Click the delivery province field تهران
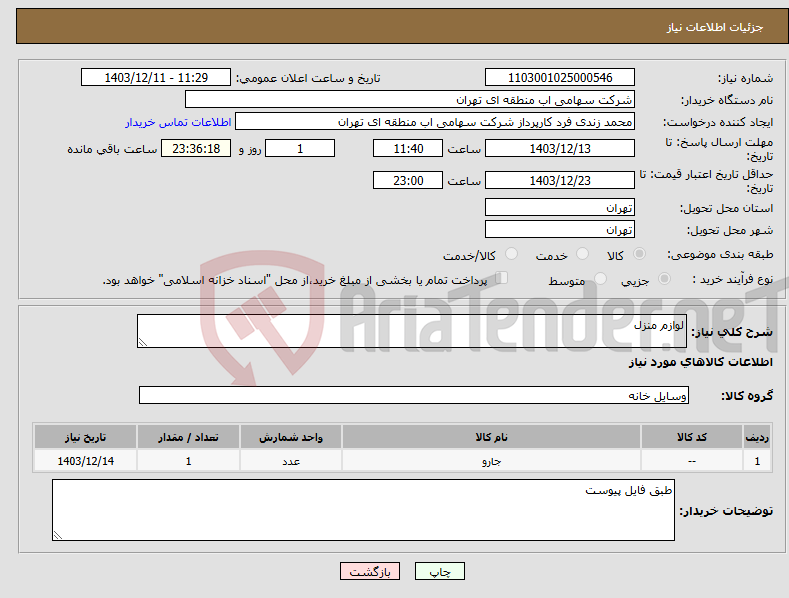Screen dimensions: 789x598 pyautogui.click(x=560, y=207)
